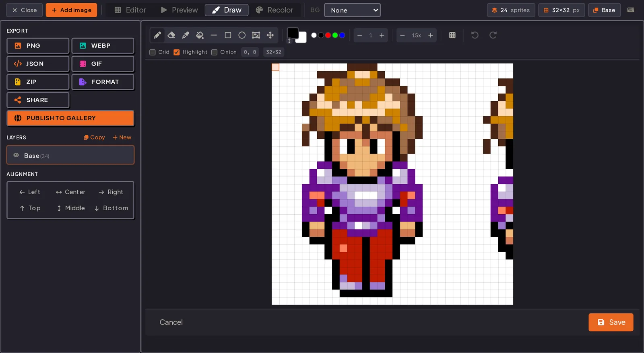Enable the Onion skin checkbox
Screen dimensions: 644x353
pos(215,52)
